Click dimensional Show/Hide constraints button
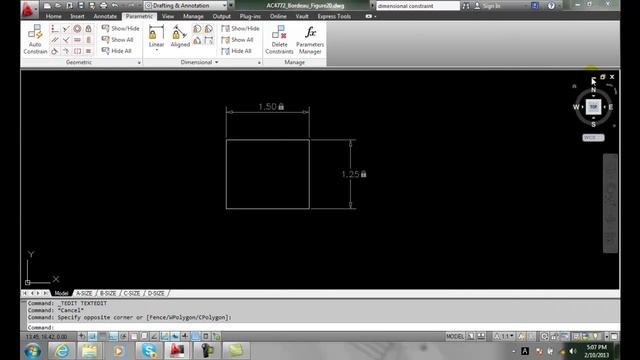Screen dimensions: 640x360 pyautogui.click(x=240, y=28)
